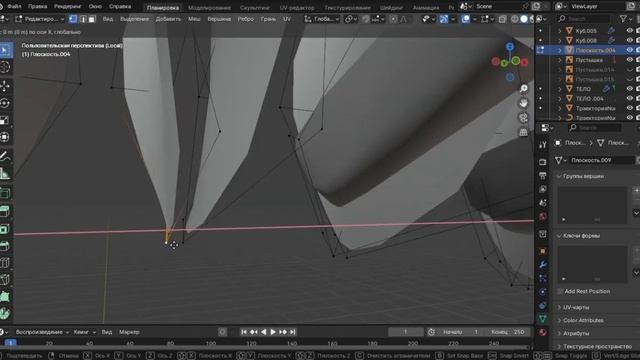Play the animation forward

[273, 332]
